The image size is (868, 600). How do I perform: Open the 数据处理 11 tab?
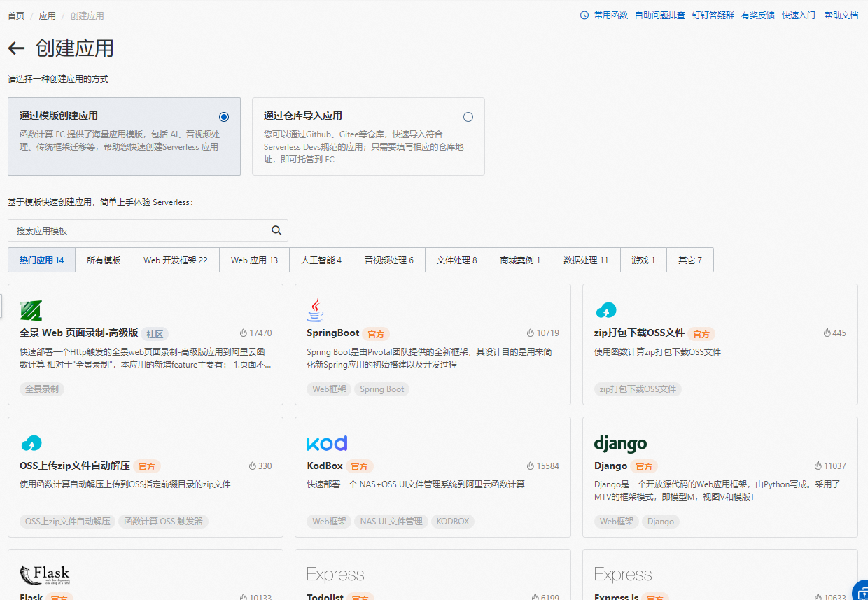[586, 260]
